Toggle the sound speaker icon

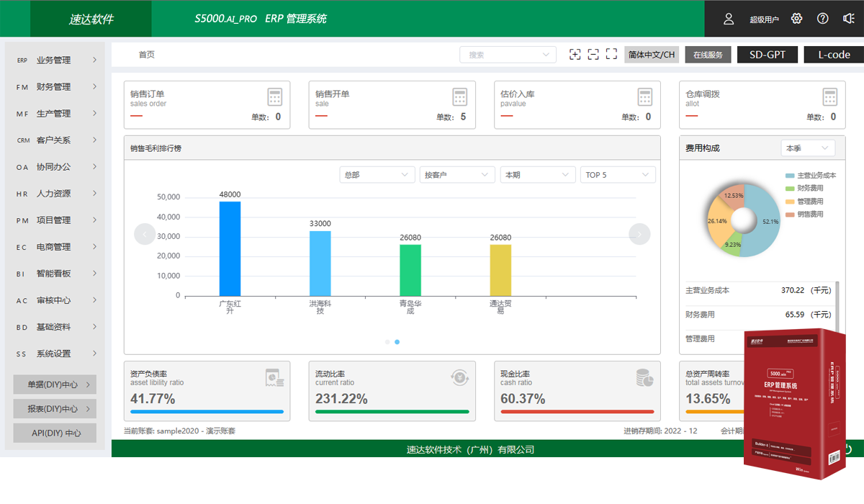coord(849,19)
